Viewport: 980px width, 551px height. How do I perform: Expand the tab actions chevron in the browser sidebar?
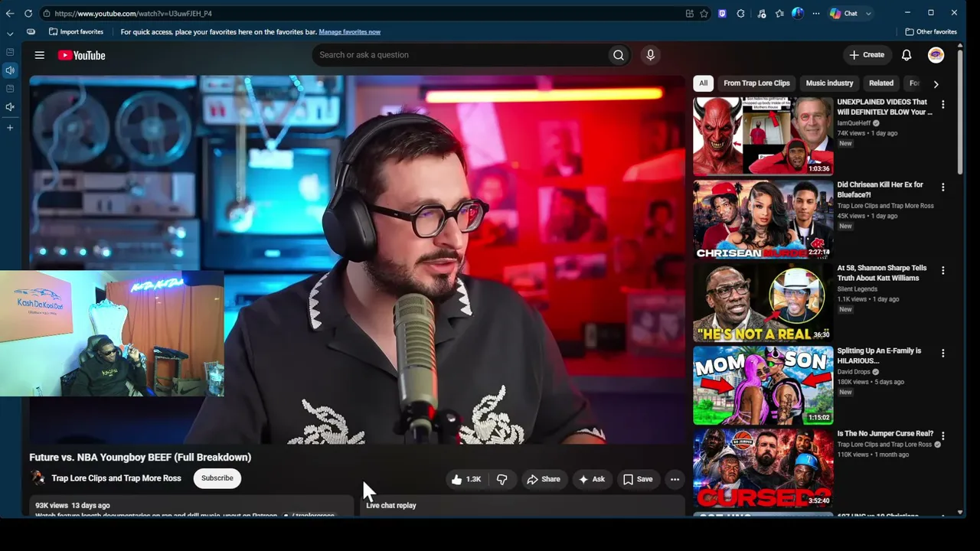pos(10,34)
